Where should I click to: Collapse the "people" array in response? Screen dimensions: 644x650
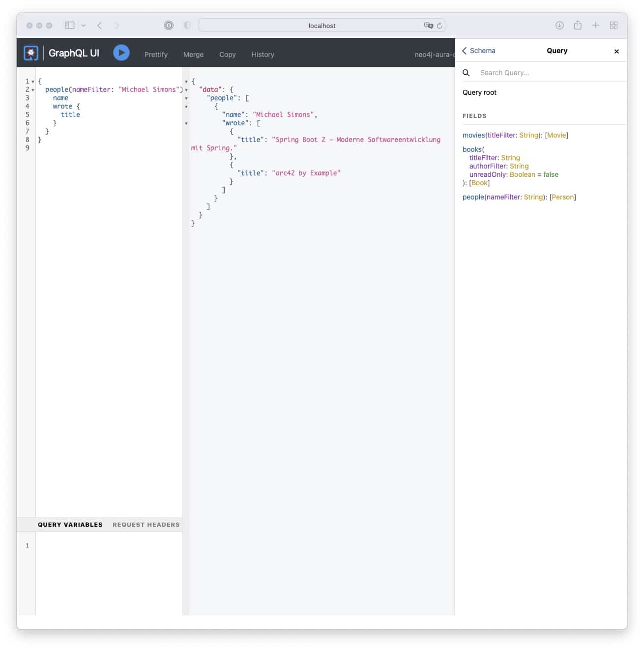[x=186, y=98]
